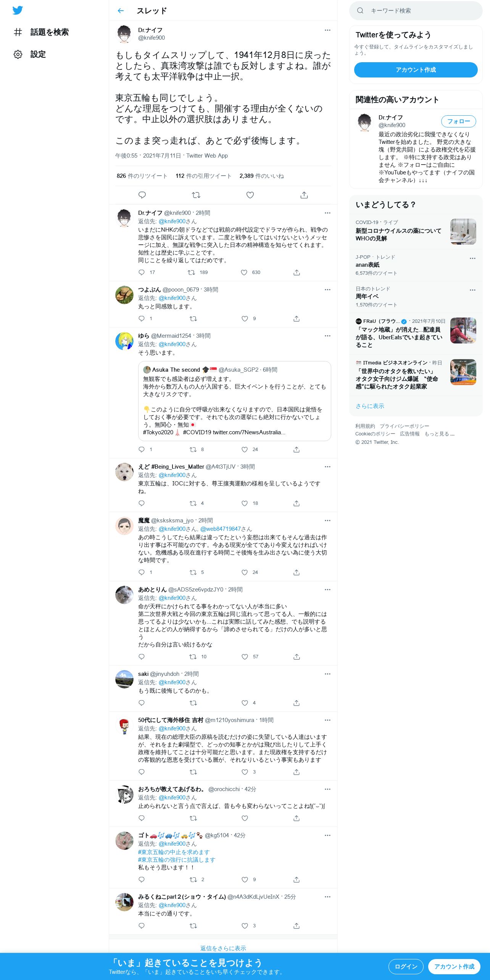490x980 pixels.
Task: Show more trends with さらに表示
Action: pos(370,406)
